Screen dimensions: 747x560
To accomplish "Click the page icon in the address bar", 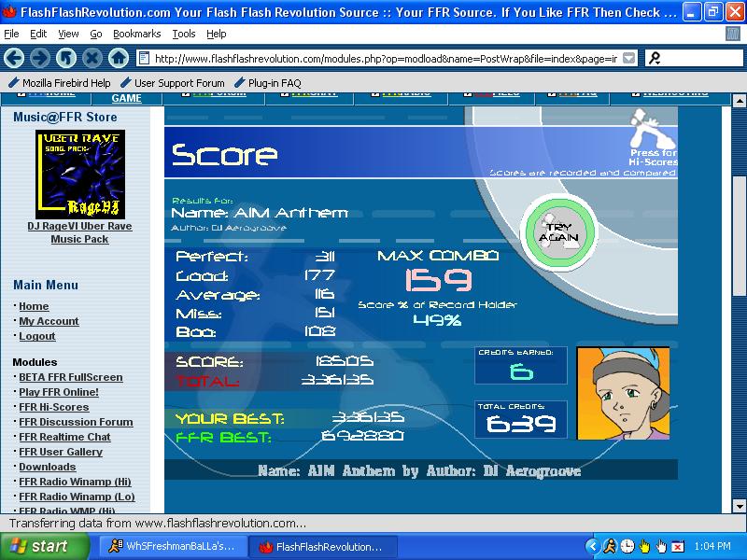I will point(144,59).
